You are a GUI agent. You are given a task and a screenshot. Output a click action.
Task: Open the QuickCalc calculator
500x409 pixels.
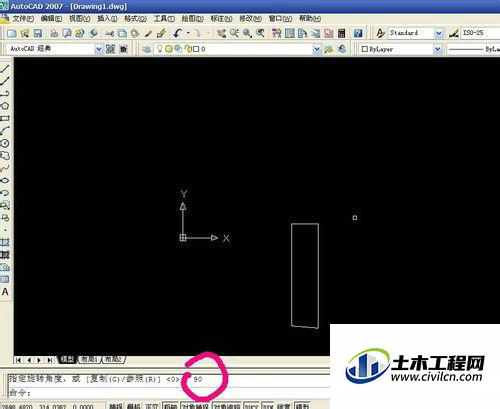(341, 33)
